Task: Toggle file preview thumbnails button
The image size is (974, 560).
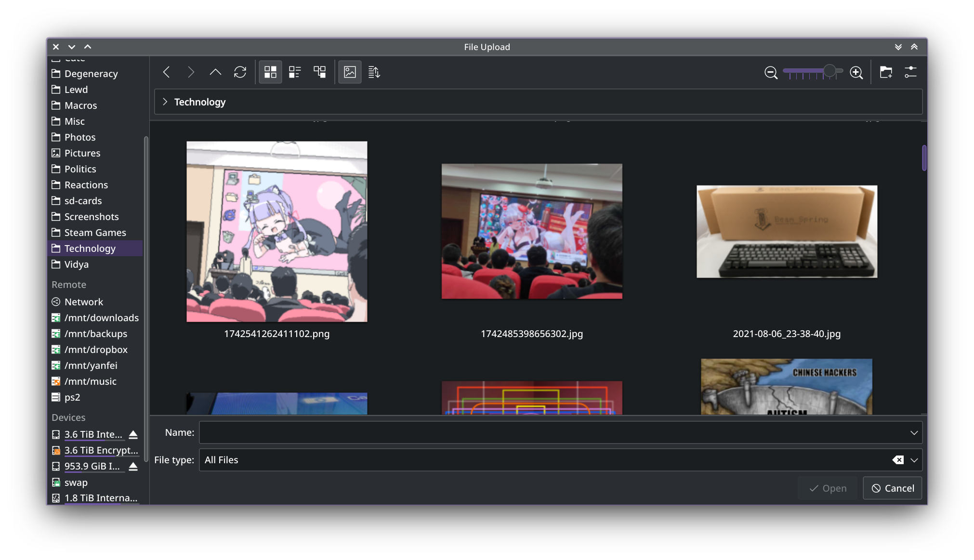Action: (350, 72)
